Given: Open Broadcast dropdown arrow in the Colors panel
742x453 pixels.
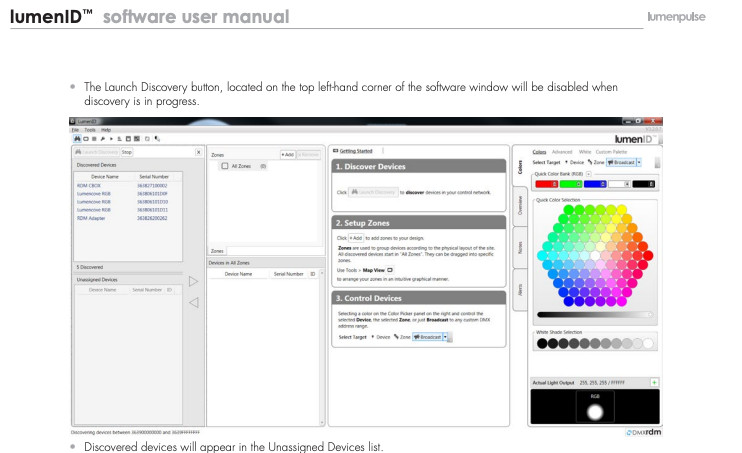Looking at the screenshot, I should pyautogui.click(x=639, y=162).
